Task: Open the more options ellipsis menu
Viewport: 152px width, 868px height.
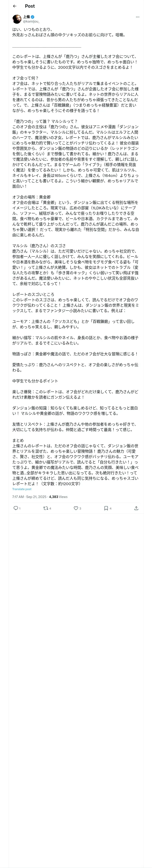Action: pyautogui.click(x=138, y=17)
